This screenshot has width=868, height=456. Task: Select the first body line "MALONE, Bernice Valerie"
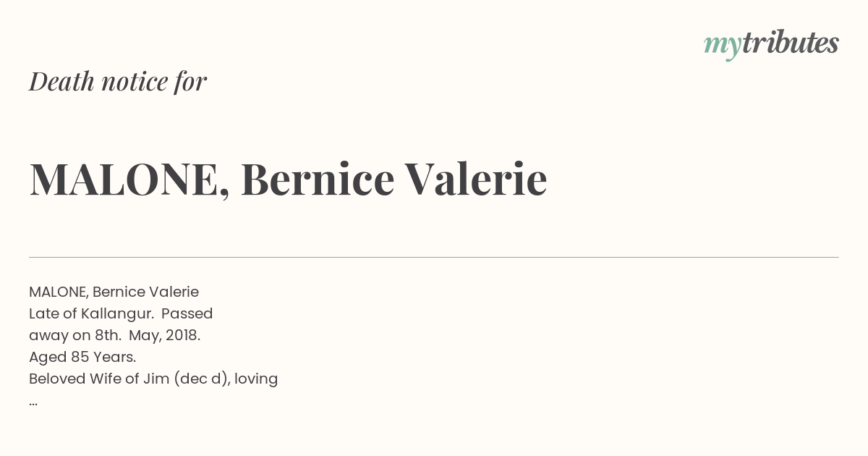114,292
